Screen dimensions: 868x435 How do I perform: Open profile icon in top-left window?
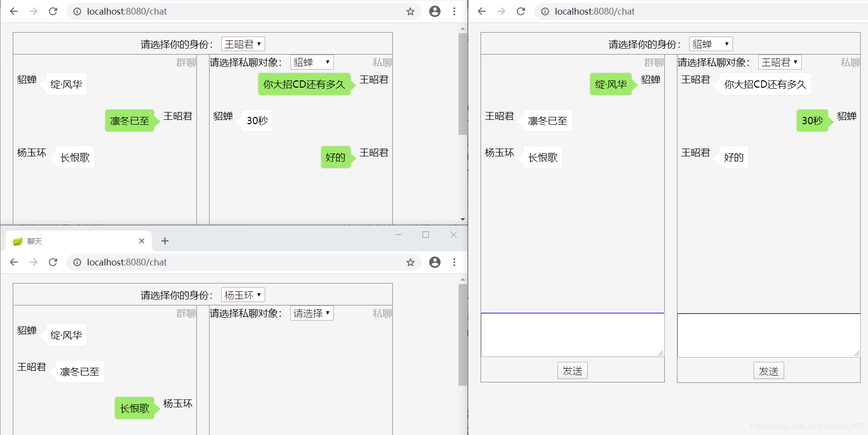coord(435,11)
